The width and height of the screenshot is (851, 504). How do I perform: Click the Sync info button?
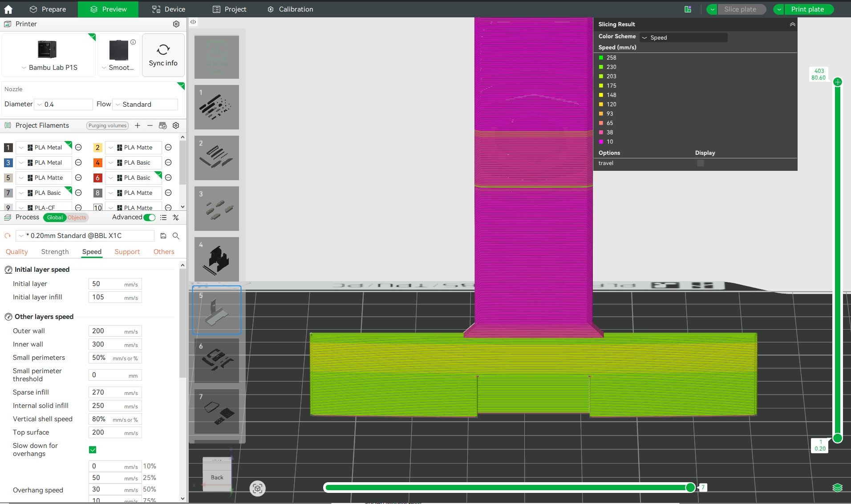[163, 56]
